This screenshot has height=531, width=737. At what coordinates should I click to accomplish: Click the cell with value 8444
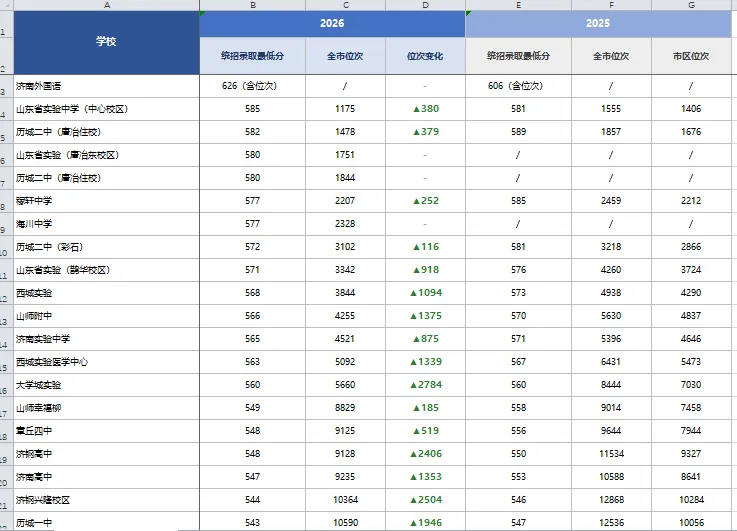pyautogui.click(x=612, y=385)
